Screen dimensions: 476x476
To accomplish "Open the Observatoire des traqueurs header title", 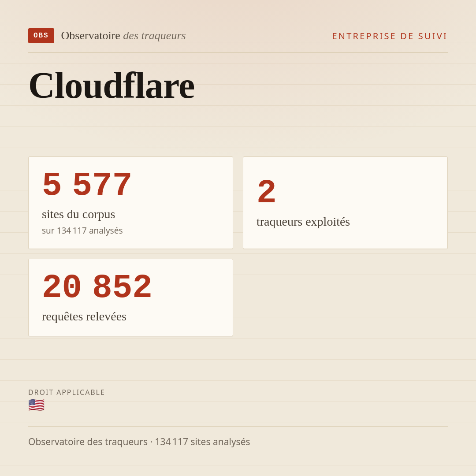I will click(123, 36).
